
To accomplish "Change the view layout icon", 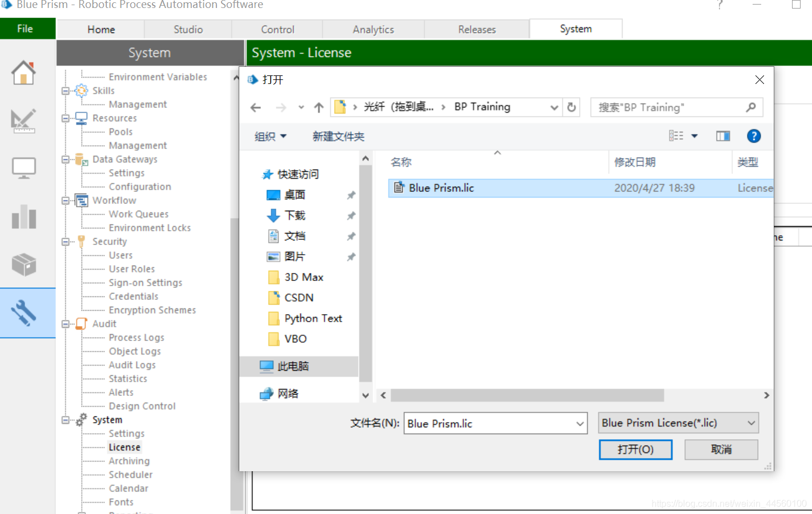I will pos(676,136).
